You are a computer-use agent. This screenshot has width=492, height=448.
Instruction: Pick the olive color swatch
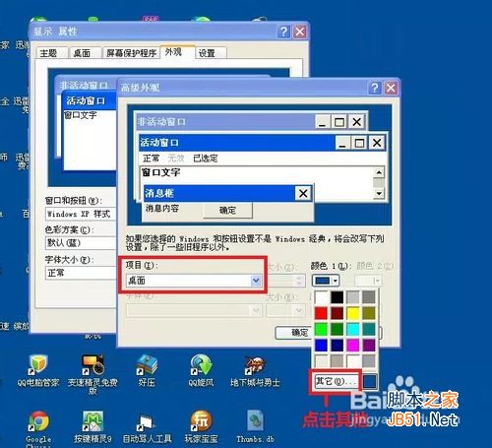(369, 313)
